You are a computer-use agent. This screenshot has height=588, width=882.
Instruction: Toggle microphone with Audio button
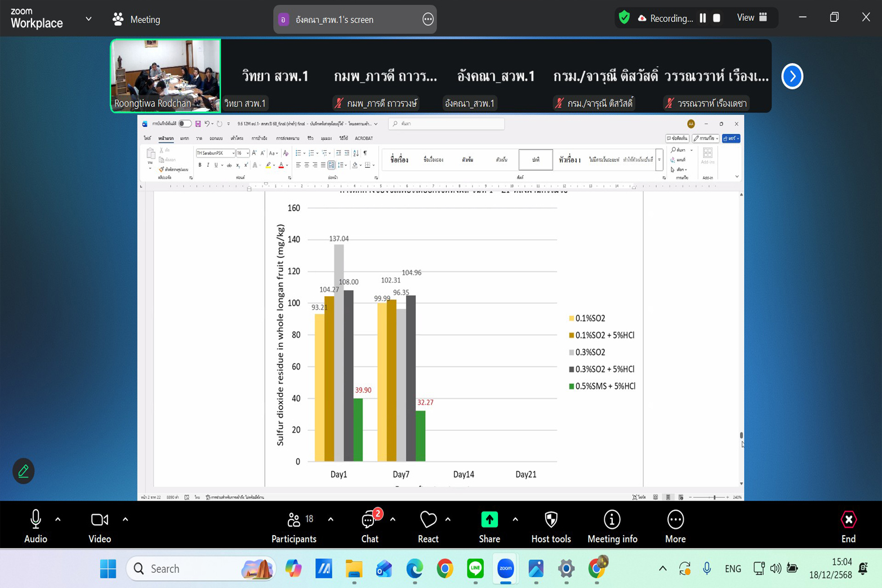click(x=35, y=520)
